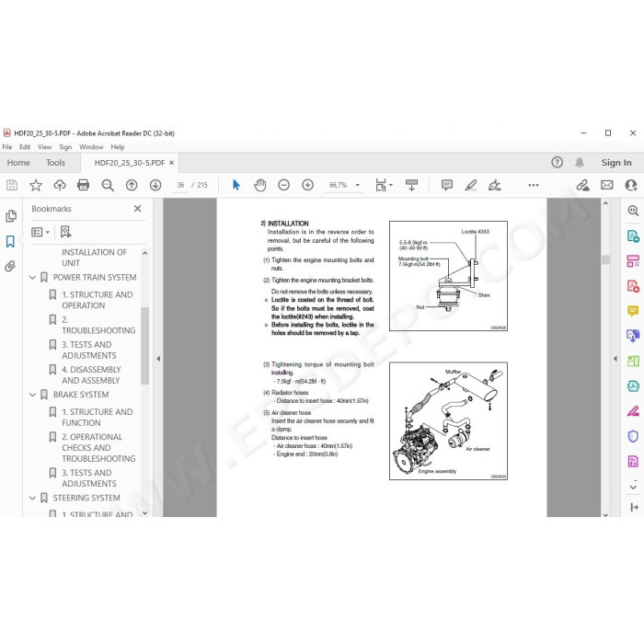Go to previous page arrow
This screenshot has height=644, width=644.
coord(132,185)
